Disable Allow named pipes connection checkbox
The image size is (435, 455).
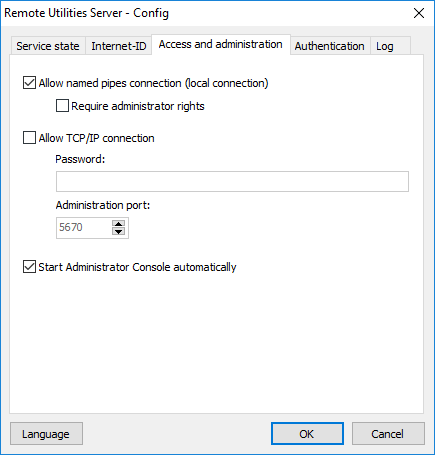coord(29,83)
